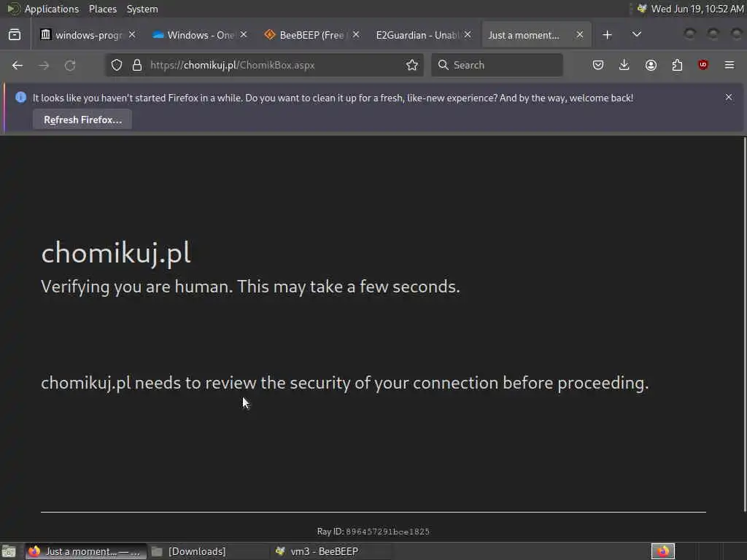The width and height of the screenshot is (747, 560).
Task: Open site security padlock info
Action: point(137,65)
